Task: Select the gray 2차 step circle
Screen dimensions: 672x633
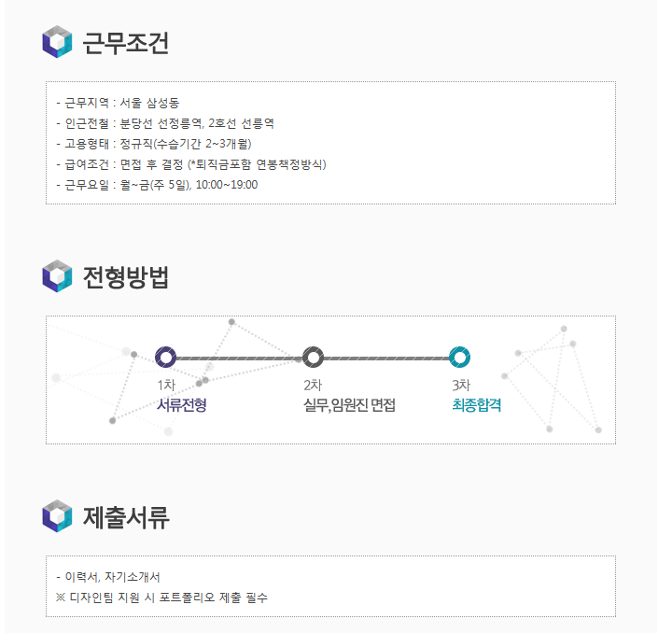Action: 313,357
